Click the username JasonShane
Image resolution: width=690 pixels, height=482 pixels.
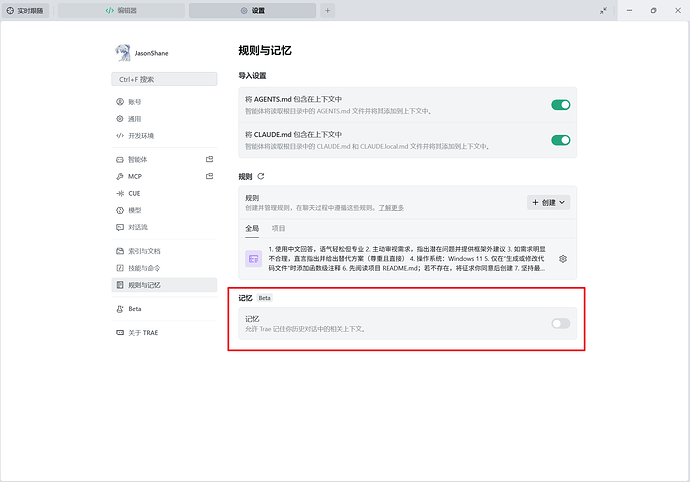[x=151, y=53]
